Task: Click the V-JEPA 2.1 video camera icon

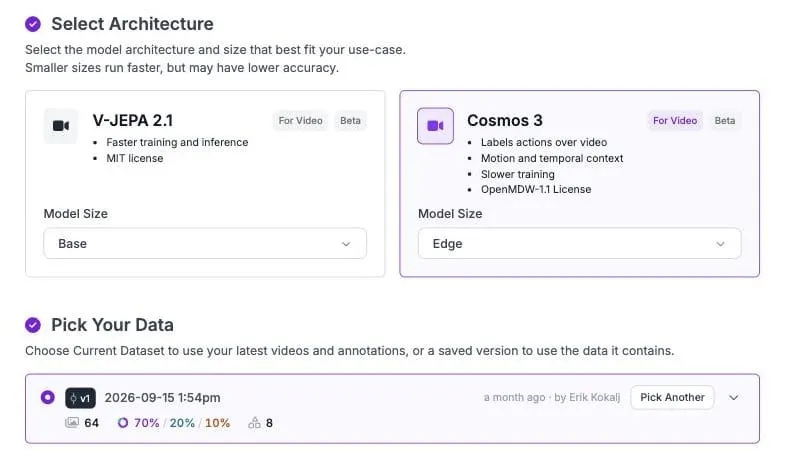Action: 61,126
